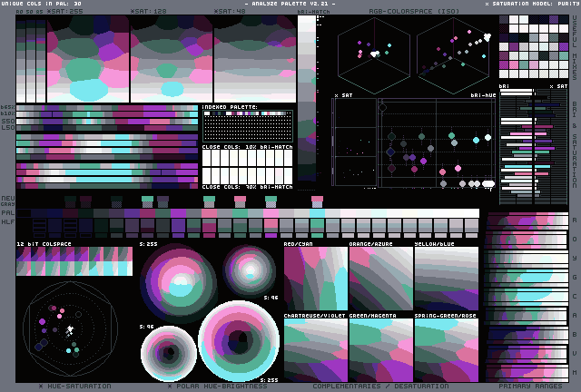This screenshot has height=392, width=581.
Task: Click the tall bri-match gradient bar
Action: [x=307, y=98]
